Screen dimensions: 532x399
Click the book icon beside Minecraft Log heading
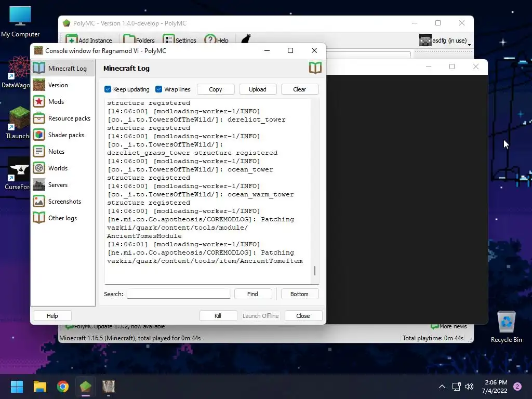pos(315,68)
